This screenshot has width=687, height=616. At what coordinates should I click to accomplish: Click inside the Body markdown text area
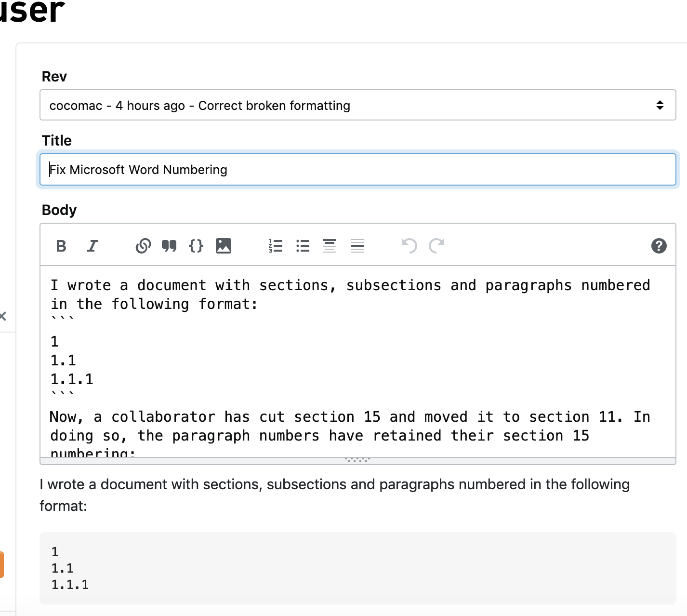[x=358, y=362]
